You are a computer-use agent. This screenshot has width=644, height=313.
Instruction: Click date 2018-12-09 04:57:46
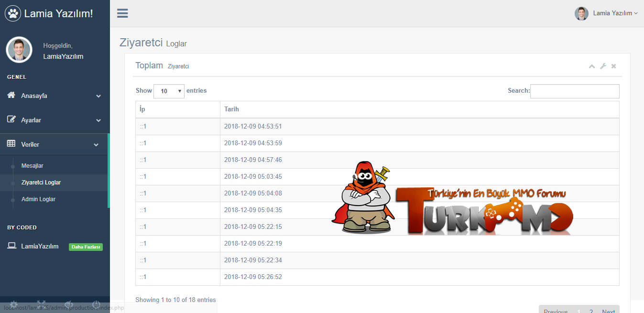coord(253,160)
